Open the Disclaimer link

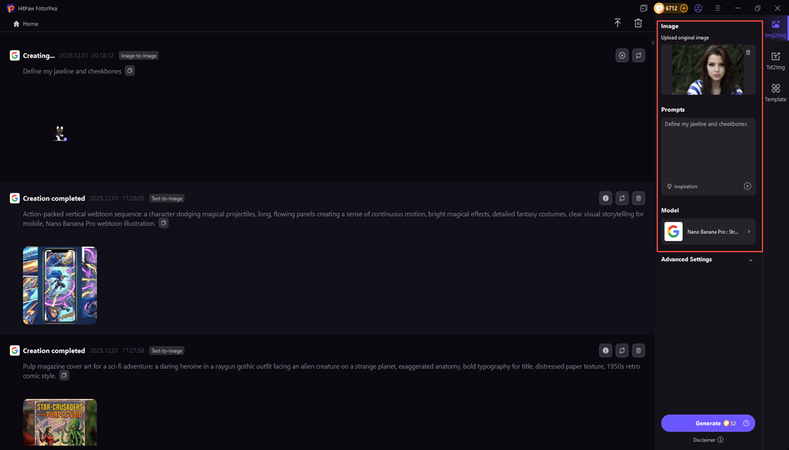[708, 439]
